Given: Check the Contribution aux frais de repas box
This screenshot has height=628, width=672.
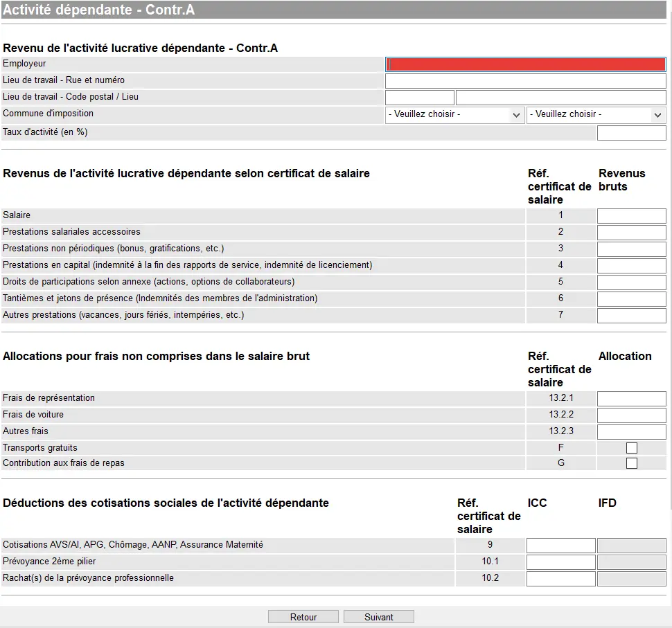Looking at the screenshot, I should (x=631, y=463).
